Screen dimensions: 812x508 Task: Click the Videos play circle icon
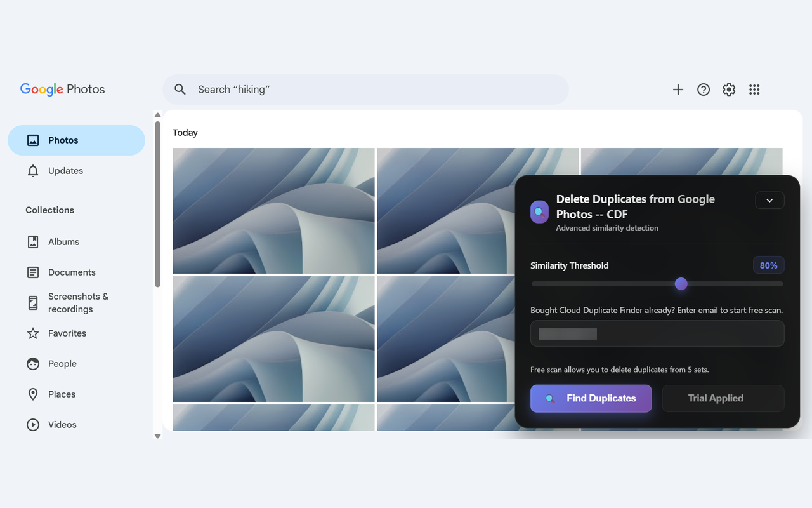33,425
